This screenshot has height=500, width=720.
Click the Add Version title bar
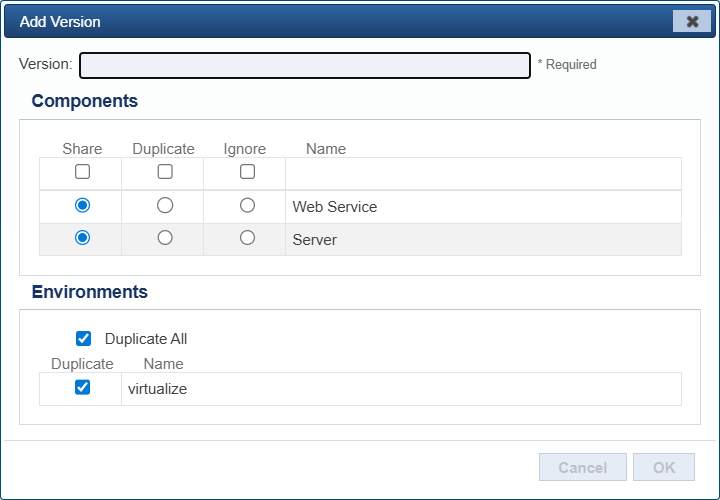338,22
